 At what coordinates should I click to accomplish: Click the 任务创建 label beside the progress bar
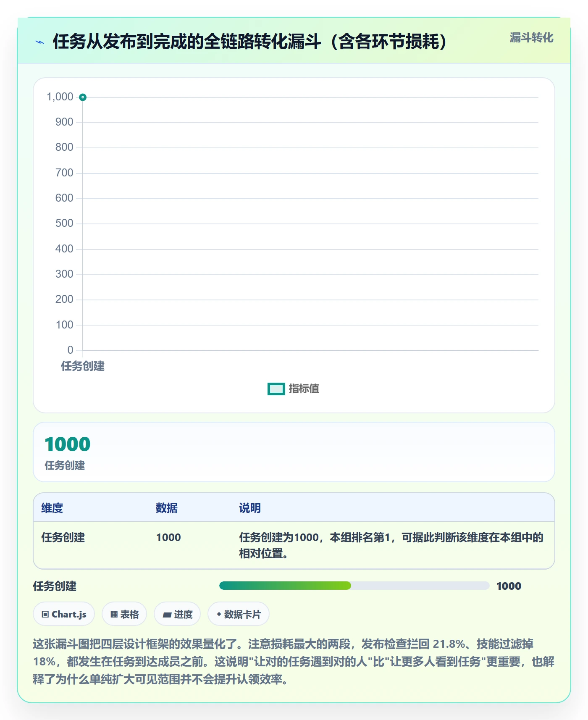(55, 586)
